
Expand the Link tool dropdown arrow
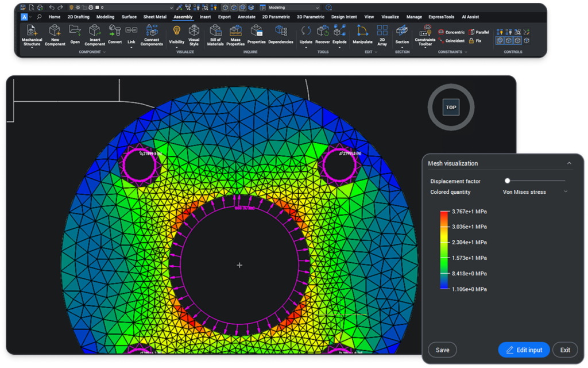pos(130,48)
